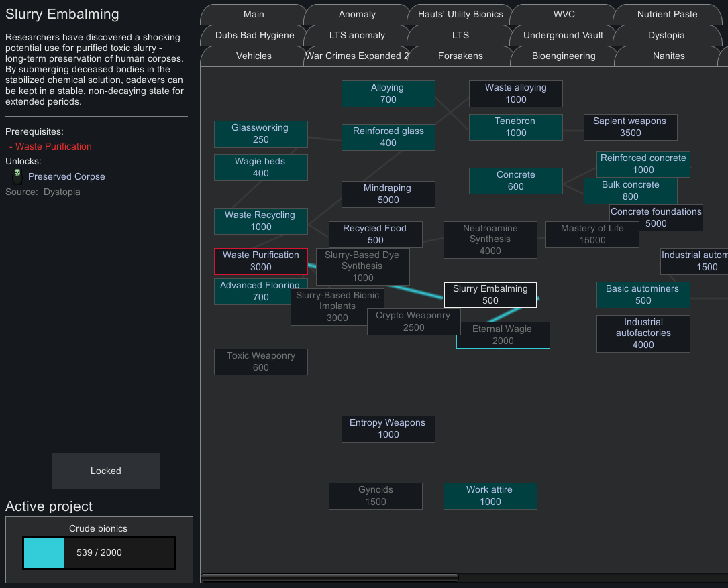
Task: Click the Slurry Embalming title heading
Action: pos(62,14)
